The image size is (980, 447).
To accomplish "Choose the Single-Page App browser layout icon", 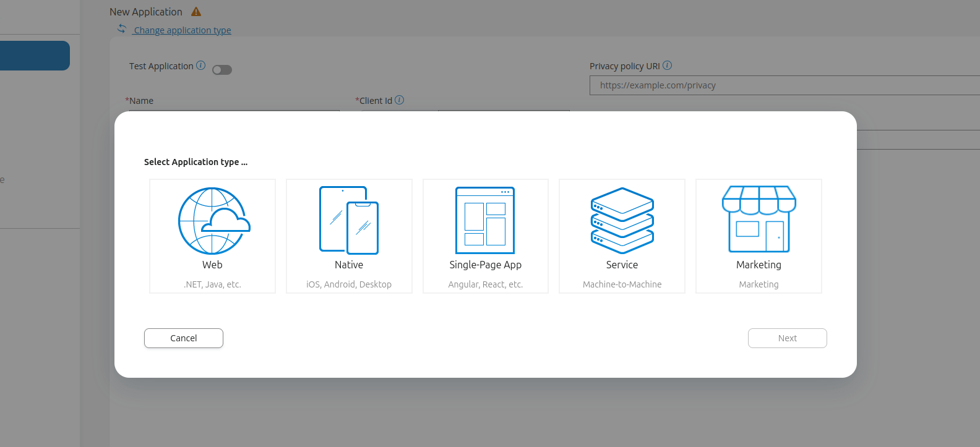I will pos(485,220).
